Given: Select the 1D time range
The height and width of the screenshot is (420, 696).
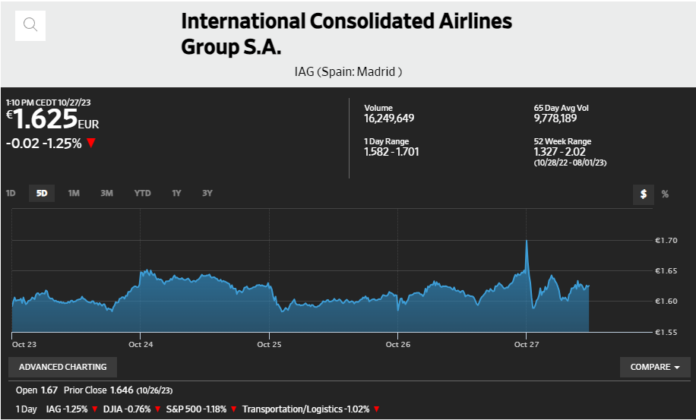Looking at the screenshot, I should [x=11, y=193].
